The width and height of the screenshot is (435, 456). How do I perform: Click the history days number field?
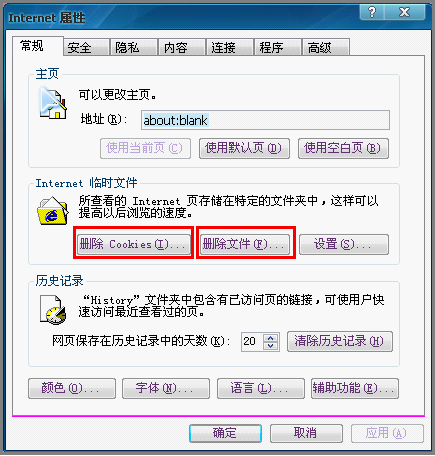point(252,341)
